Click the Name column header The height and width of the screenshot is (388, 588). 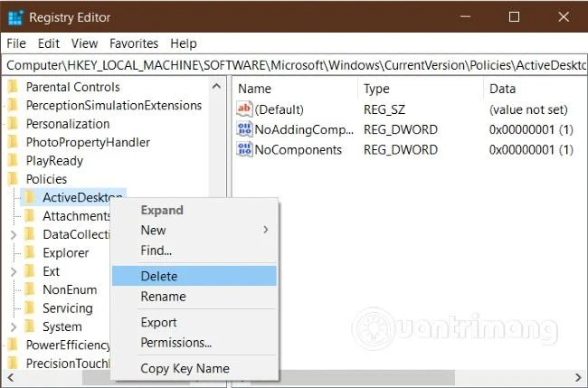296,89
